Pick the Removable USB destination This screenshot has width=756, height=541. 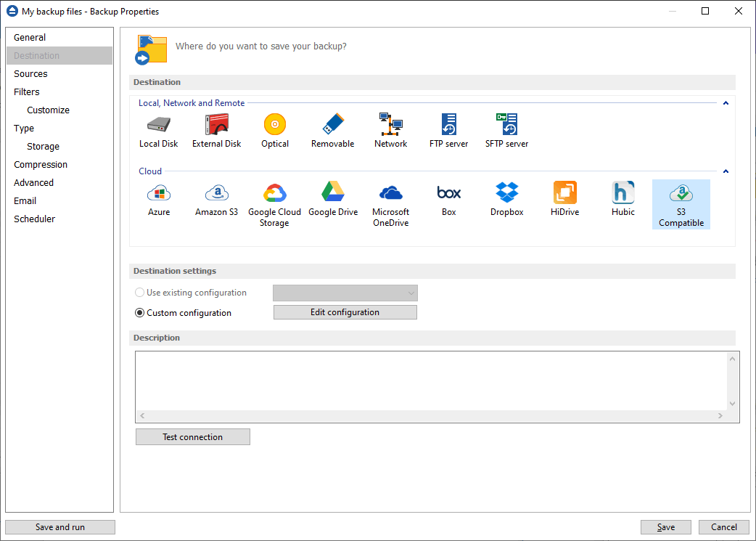tap(333, 131)
